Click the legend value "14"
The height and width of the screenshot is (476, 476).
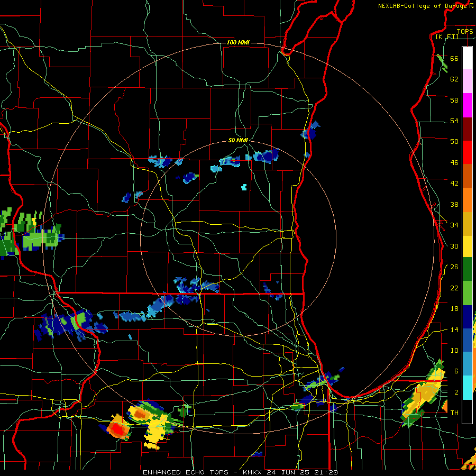pyautogui.click(x=454, y=329)
